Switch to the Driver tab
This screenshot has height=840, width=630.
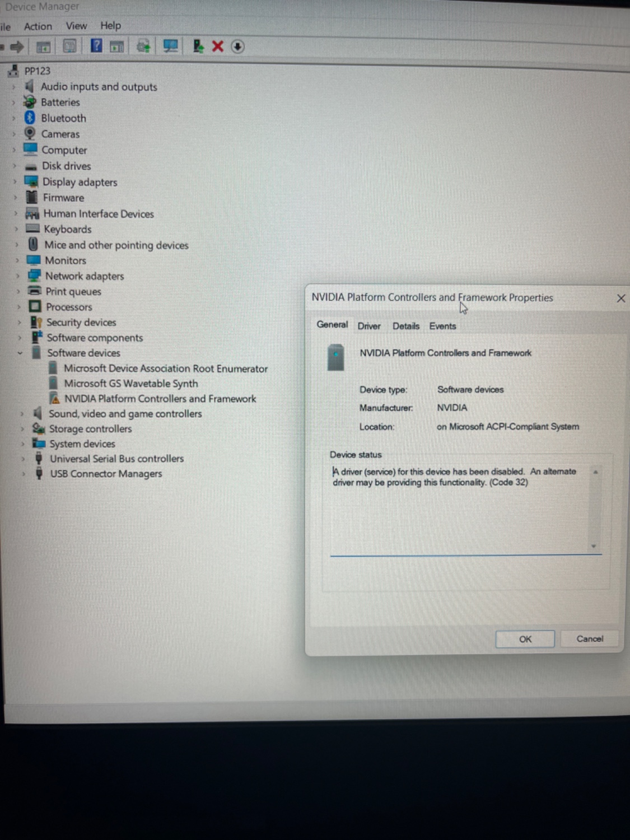point(369,326)
